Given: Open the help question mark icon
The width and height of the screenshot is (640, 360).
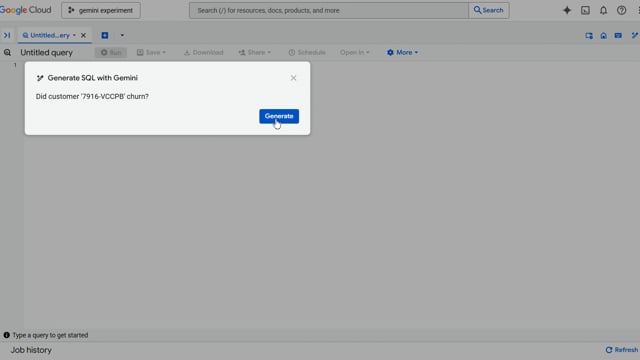Looking at the screenshot, I should 621,11.
